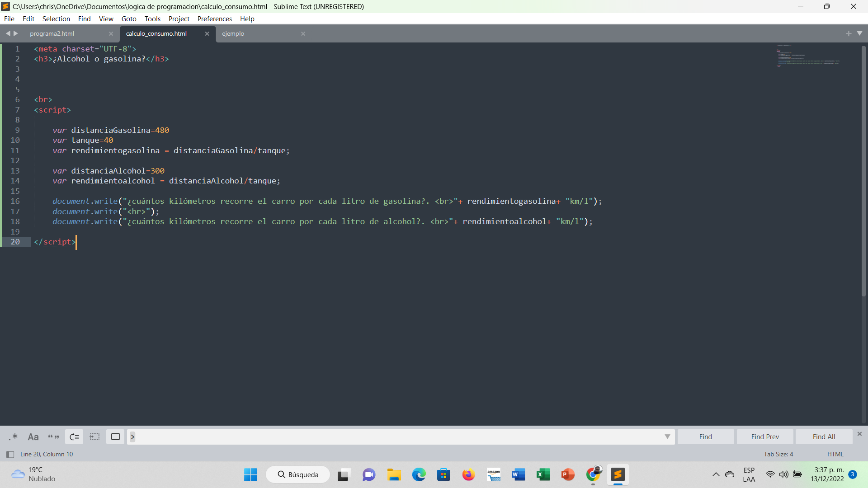Click the Find button
Screen dimensions: 868x488
(x=705, y=437)
